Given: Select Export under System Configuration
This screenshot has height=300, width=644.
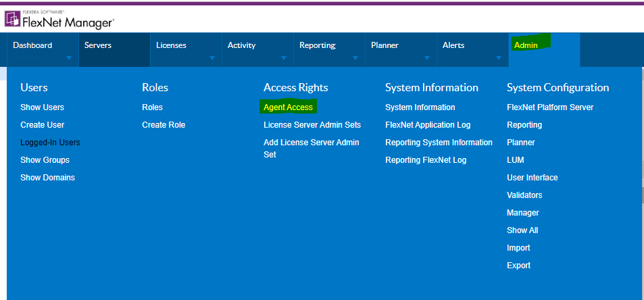Looking at the screenshot, I should pos(519,266).
